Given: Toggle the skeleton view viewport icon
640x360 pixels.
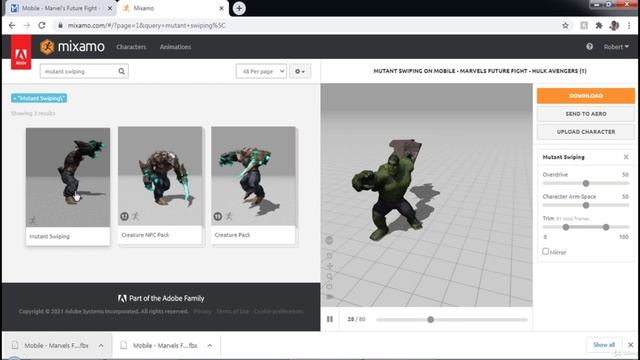Looking at the screenshot, I should point(329,240).
